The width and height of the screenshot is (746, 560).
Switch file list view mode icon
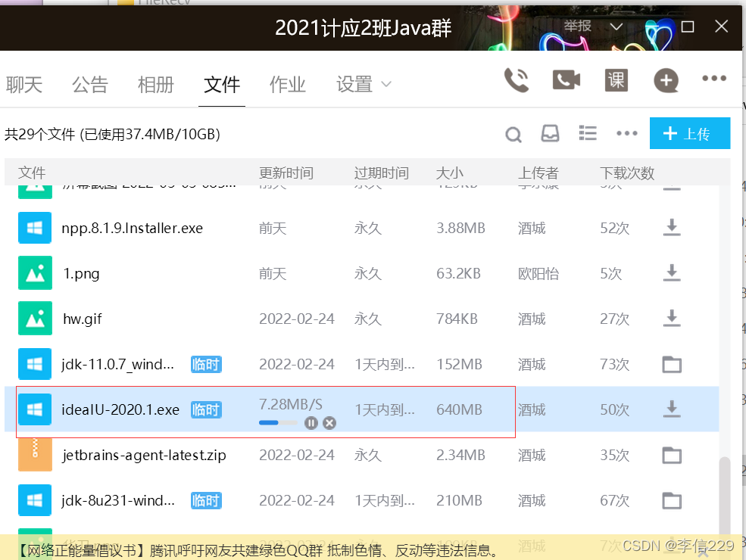[588, 133]
